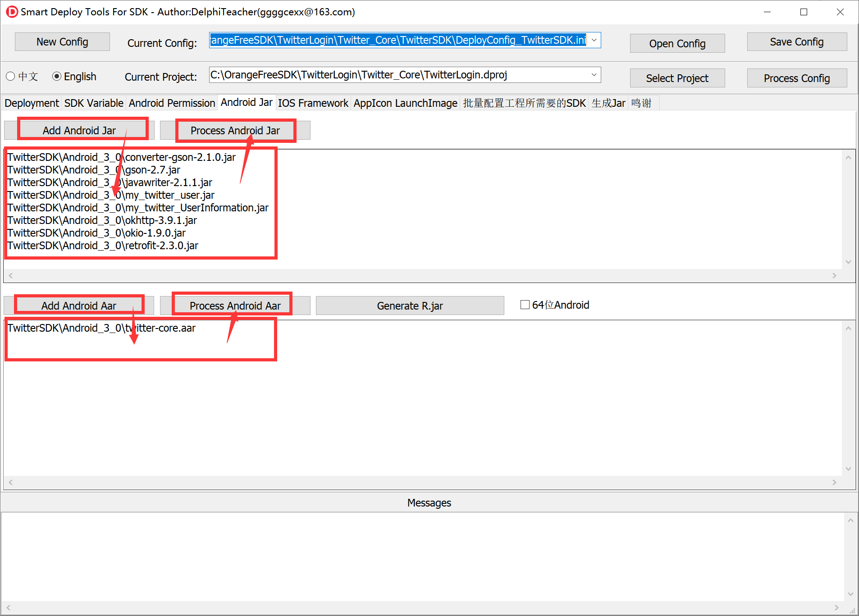Maximize the Smart Deploy Tools window
The height and width of the screenshot is (616, 859).
click(x=804, y=12)
